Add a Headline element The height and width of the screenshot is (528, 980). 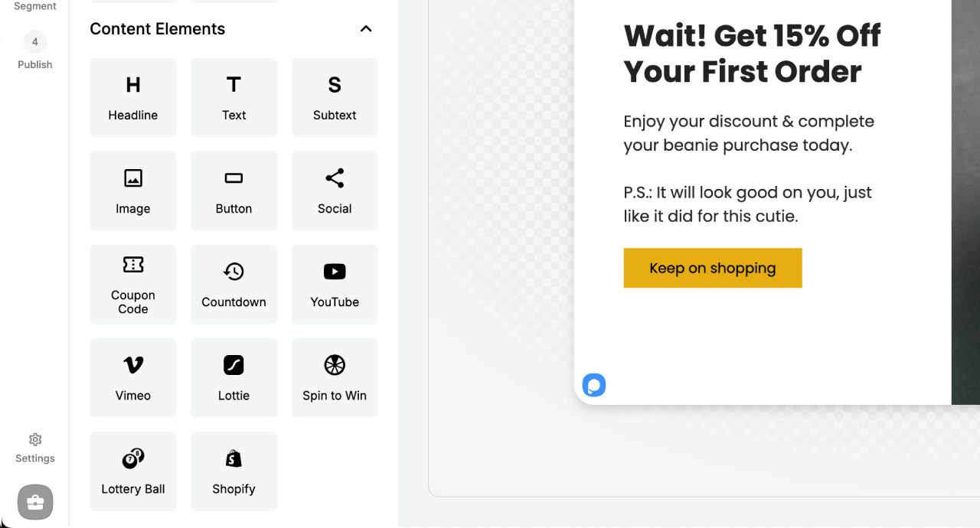[x=133, y=98]
